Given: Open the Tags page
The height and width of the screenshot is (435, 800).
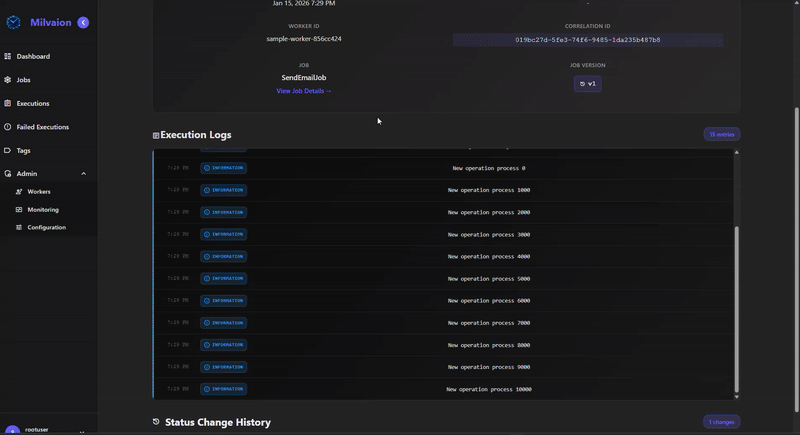Looking at the screenshot, I should 23,150.
